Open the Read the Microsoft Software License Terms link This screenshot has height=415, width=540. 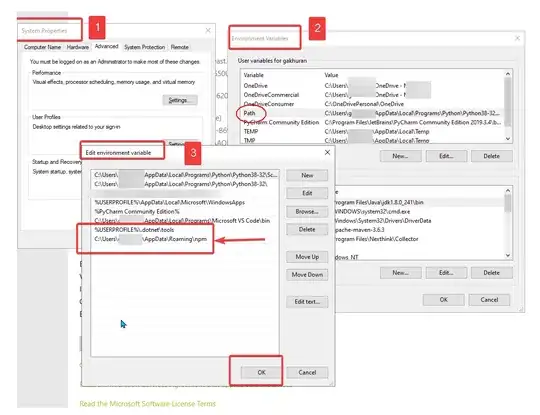click(x=147, y=404)
